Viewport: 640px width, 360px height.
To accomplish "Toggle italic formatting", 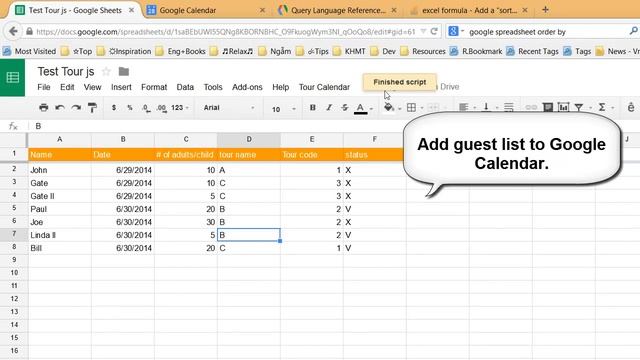I will point(329,108).
